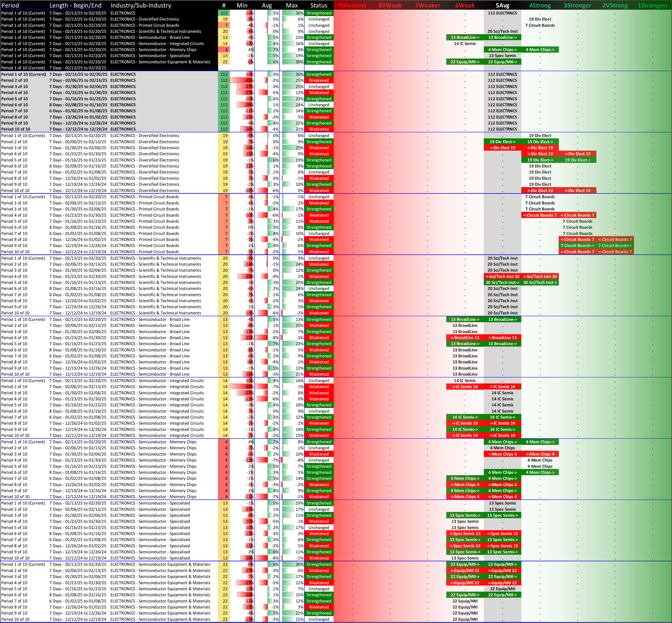Select the Length - Begin/End header
Viewport: 672px width, 623px height.
coord(76,5)
